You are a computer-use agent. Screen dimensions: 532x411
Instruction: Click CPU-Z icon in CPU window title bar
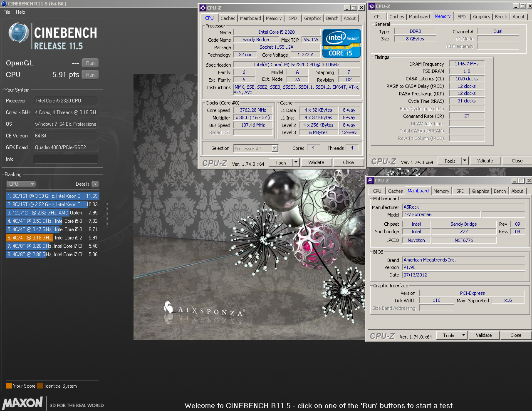[x=203, y=7]
